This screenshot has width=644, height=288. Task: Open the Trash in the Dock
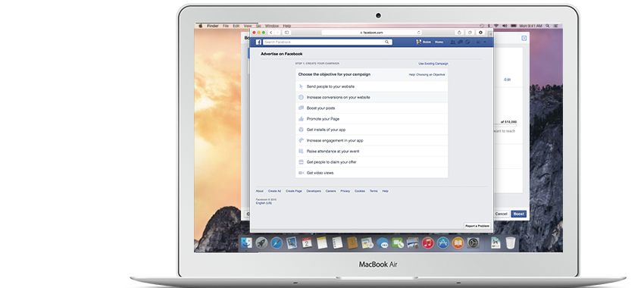pyautogui.click(x=511, y=243)
